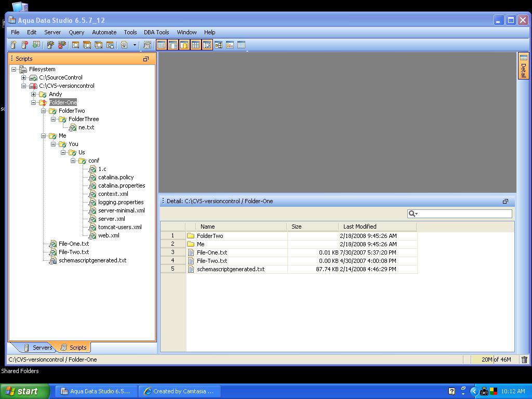Select ne.txt file in tree
The height and width of the screenshot is (399, 532).
pyautogui.click(x=86, y=128)
